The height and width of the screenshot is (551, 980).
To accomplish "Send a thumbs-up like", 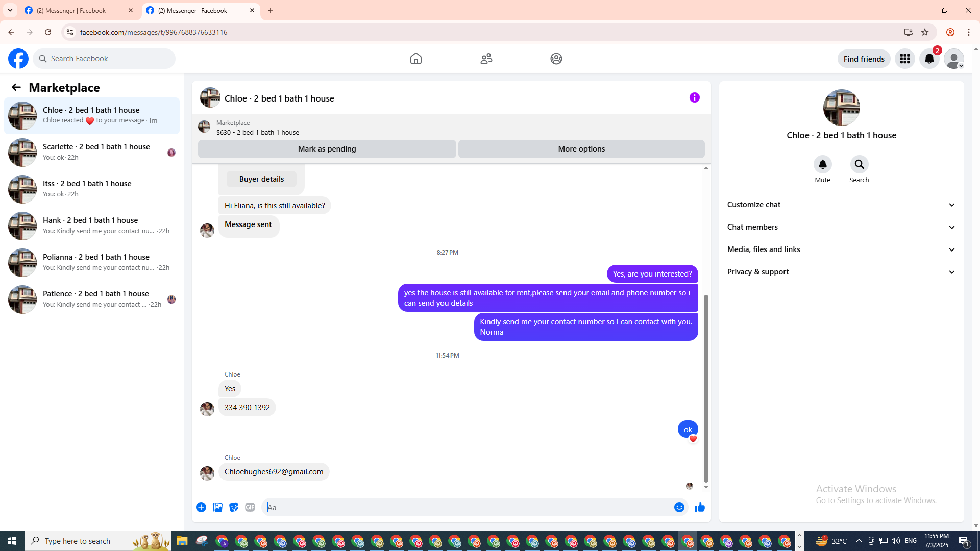I will point(699,507).
